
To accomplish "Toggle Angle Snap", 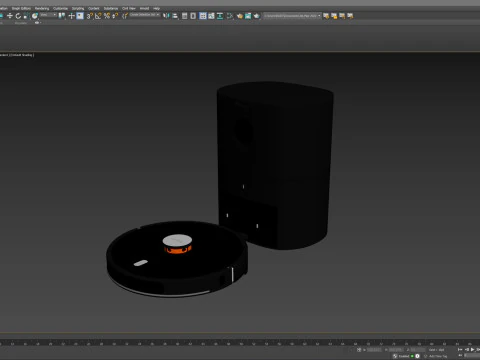I will click(98, 16).
